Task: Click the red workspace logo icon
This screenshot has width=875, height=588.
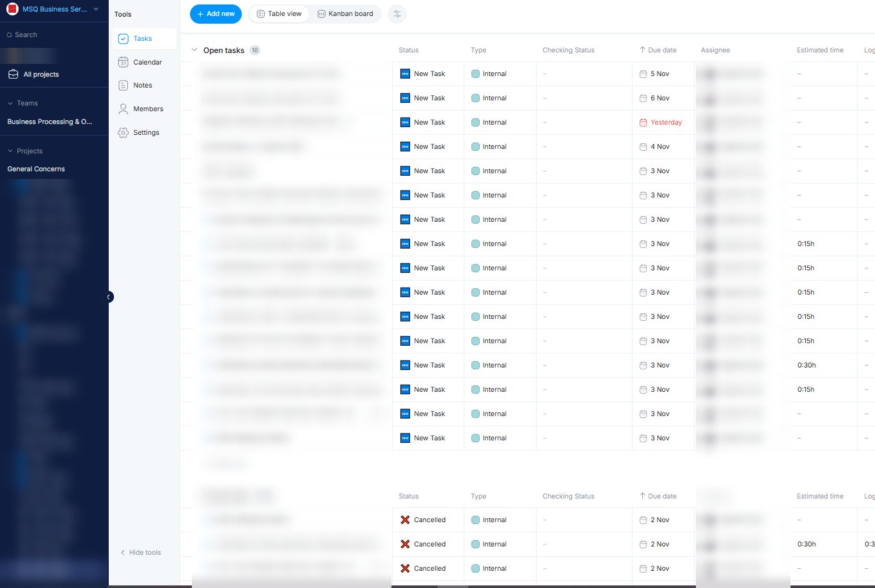Action: pyautogui.click(x=12, y=10)
